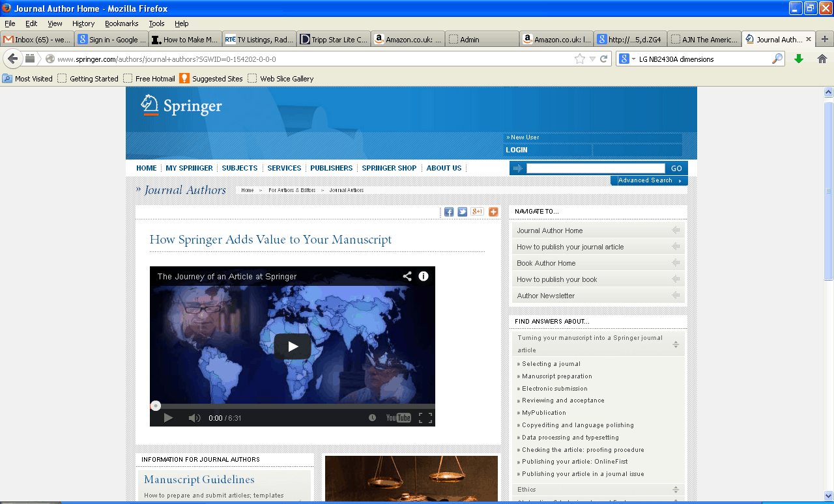Click the video progress scrubber handle
This screenshot has height=504, width=834.
coord(155,406)
